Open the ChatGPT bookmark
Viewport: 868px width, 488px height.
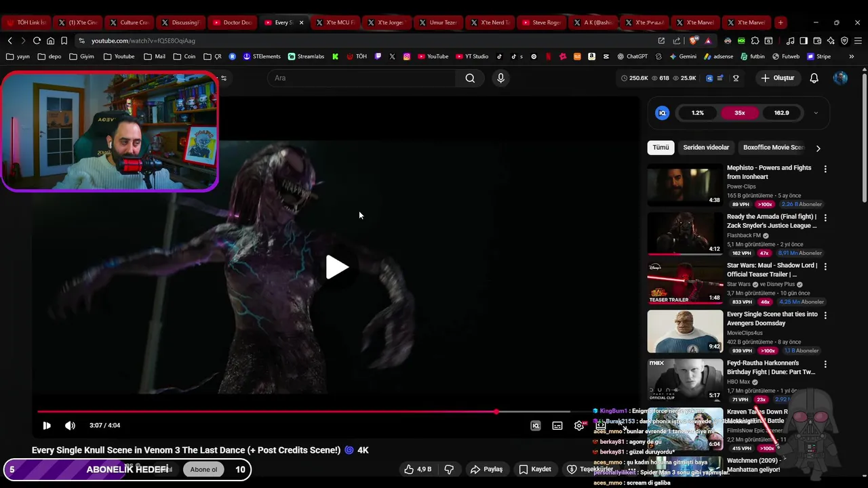[x=632, y=57]
